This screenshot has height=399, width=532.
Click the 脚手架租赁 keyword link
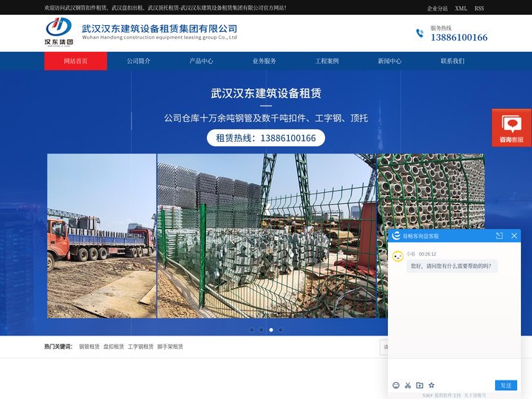[x=170, y=347]
